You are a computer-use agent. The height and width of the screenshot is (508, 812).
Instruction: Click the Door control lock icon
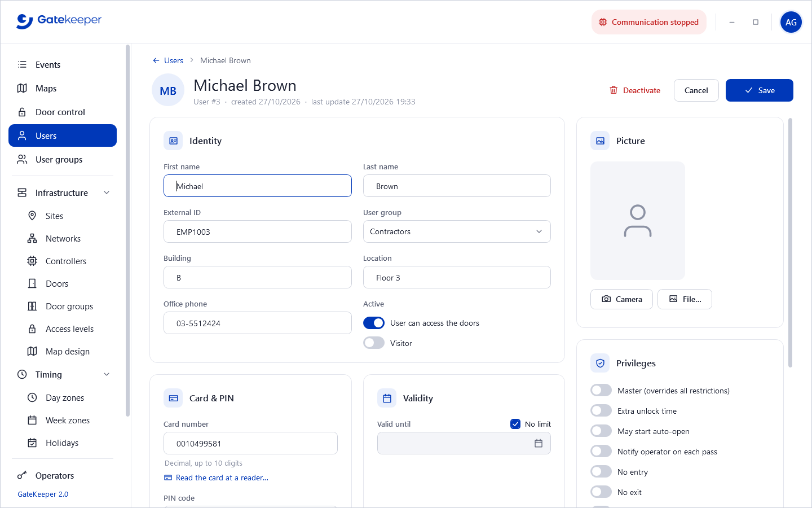click(x=22, y=112)
